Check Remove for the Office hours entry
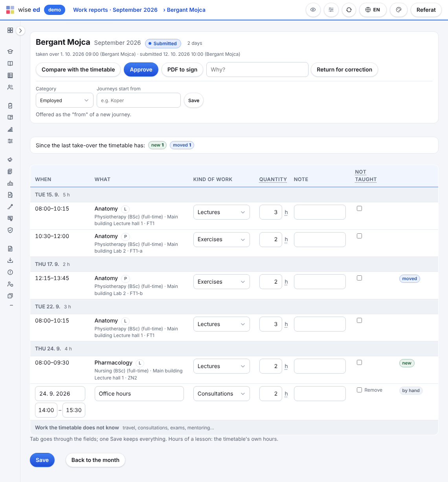Viewport: 448px width, 482px height. (359, 390)
